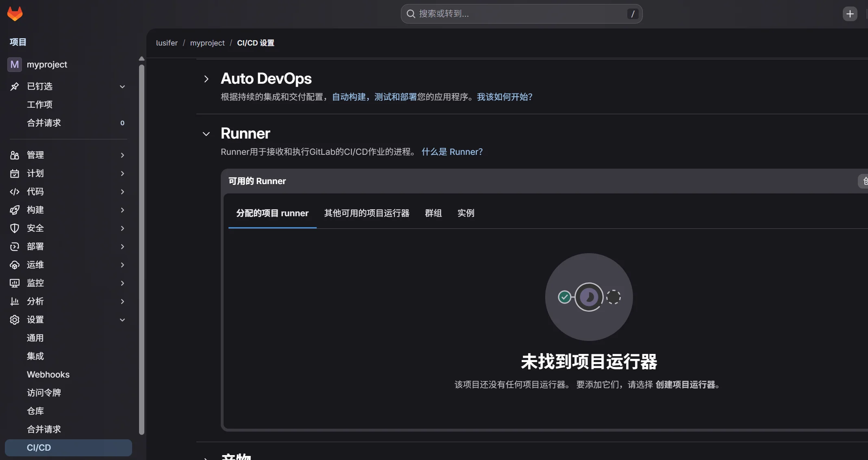868x460 pixels.
Task: Click the GitLab fox logo
Action: pos(15,14)
